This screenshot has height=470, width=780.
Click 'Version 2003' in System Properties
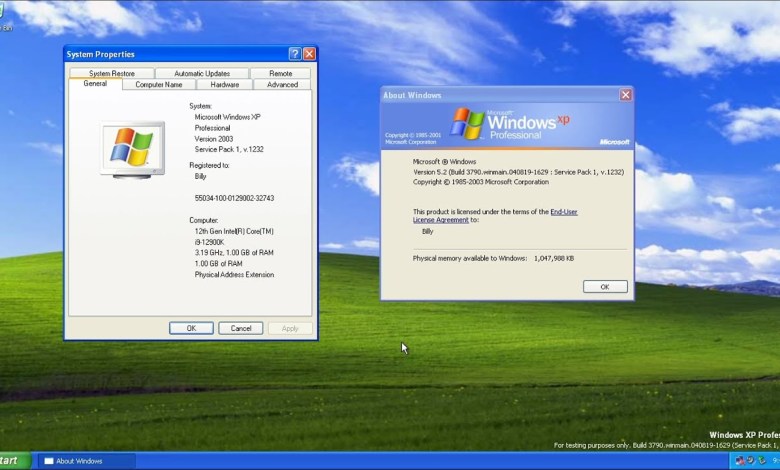[214, 139]
